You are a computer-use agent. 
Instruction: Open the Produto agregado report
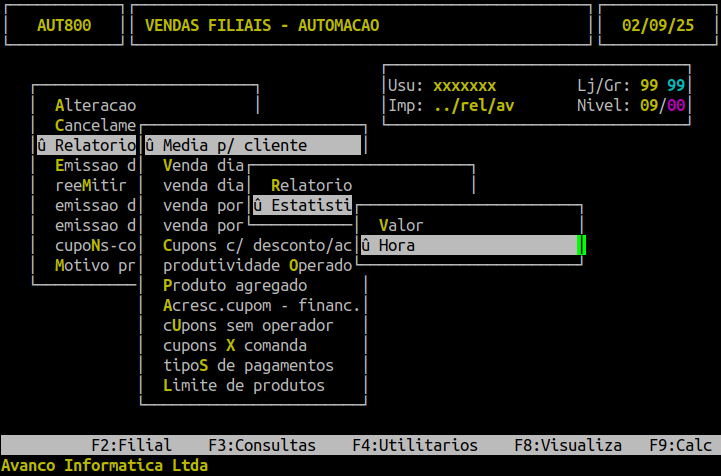click(235, 286)
